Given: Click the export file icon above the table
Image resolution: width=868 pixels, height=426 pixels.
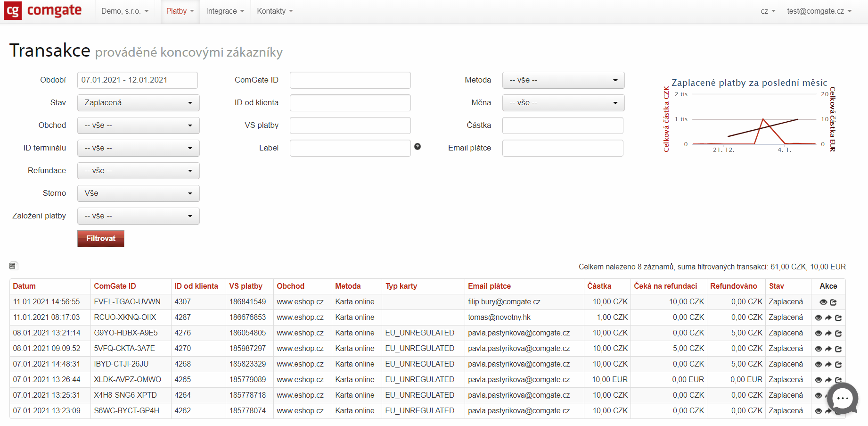Looking at the screenshot, I should click(13, 266).
